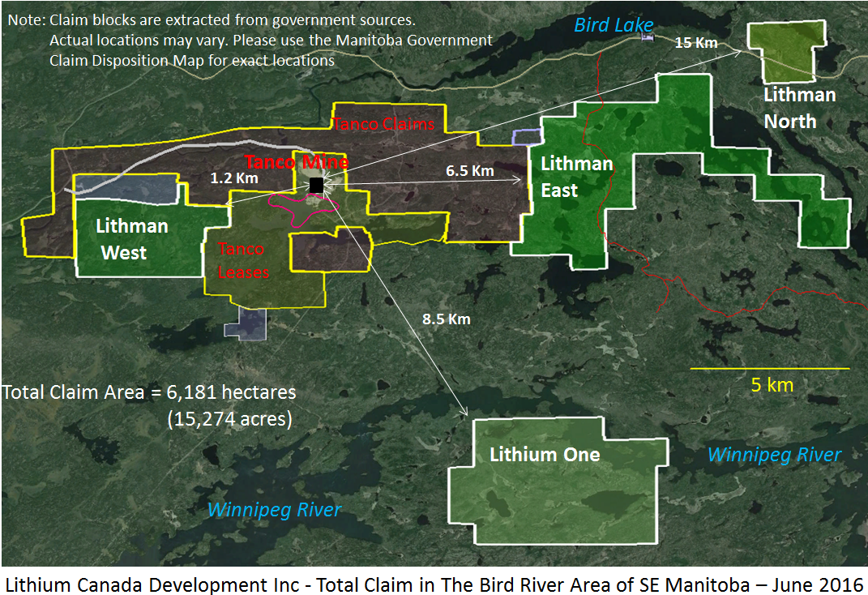Viewport: 868px width, 595px height.
Task: Select the Lithman East label
Action: click(x=577, y=177)
